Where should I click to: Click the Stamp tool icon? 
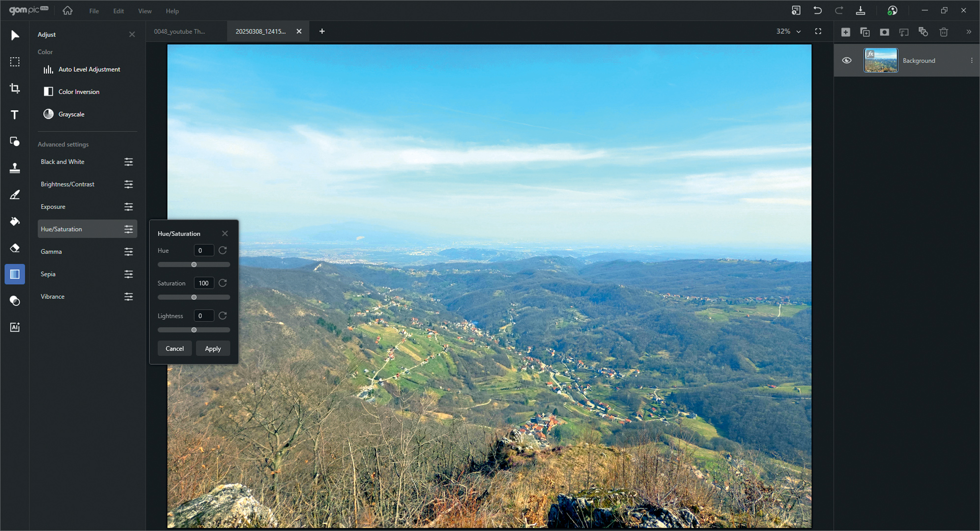pyautogui.click(x=15, y=168)
